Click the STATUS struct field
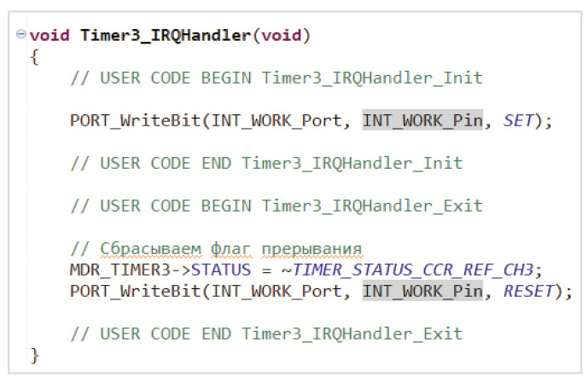This screenshot has width=588, height=383. pos(221,270)
